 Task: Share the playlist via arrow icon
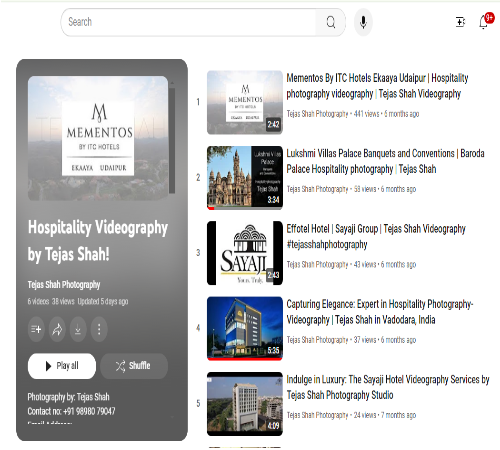(x=57, y=329)
